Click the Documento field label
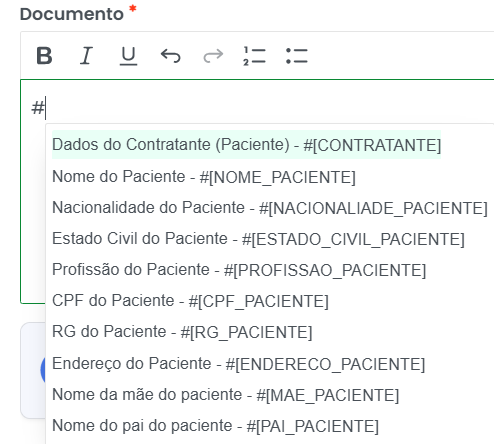 pyautogui.click(x=72, y=14)
